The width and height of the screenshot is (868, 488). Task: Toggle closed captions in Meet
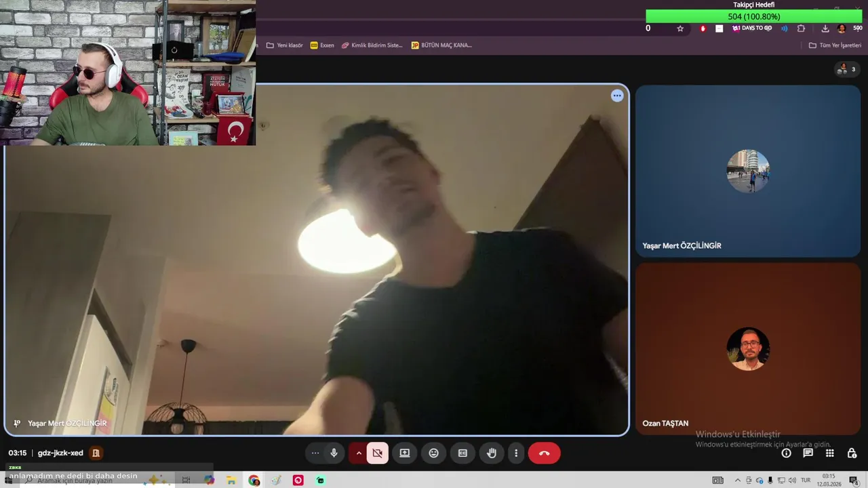point(462,453)
